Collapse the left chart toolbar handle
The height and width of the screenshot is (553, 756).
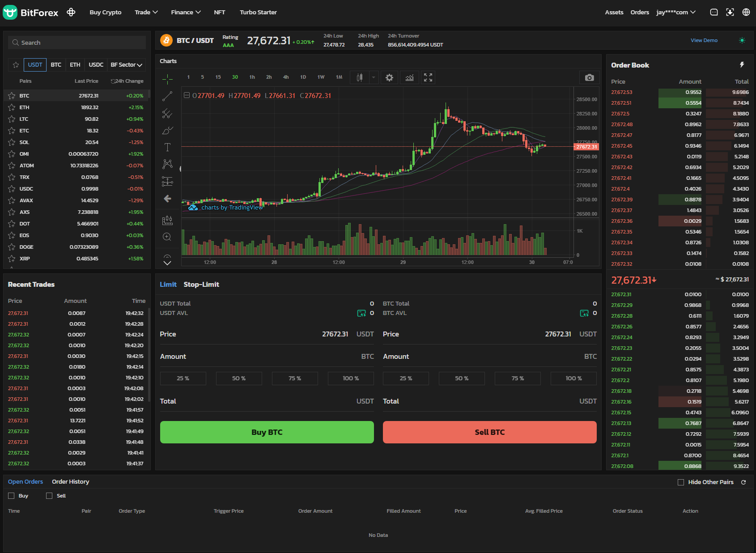coord(180,169)
